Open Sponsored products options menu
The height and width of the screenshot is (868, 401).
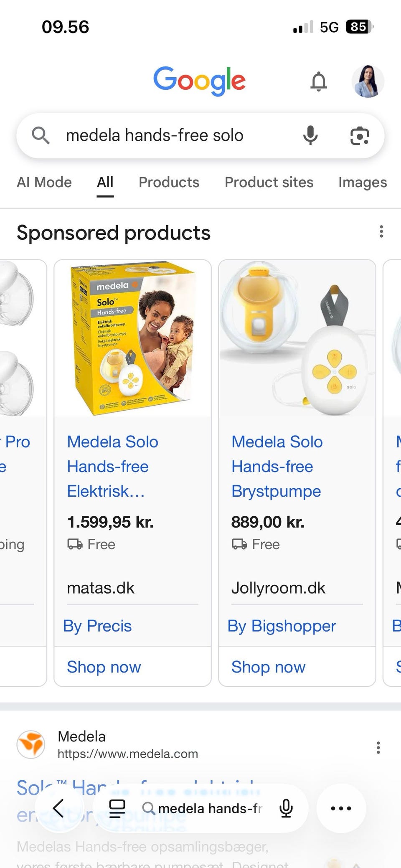point(381,231)
